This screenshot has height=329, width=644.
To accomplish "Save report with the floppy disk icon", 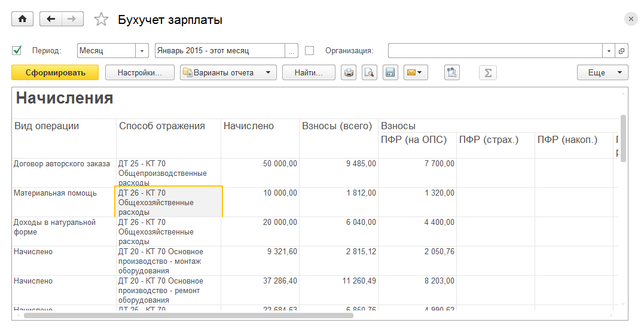I will [390, 73].
